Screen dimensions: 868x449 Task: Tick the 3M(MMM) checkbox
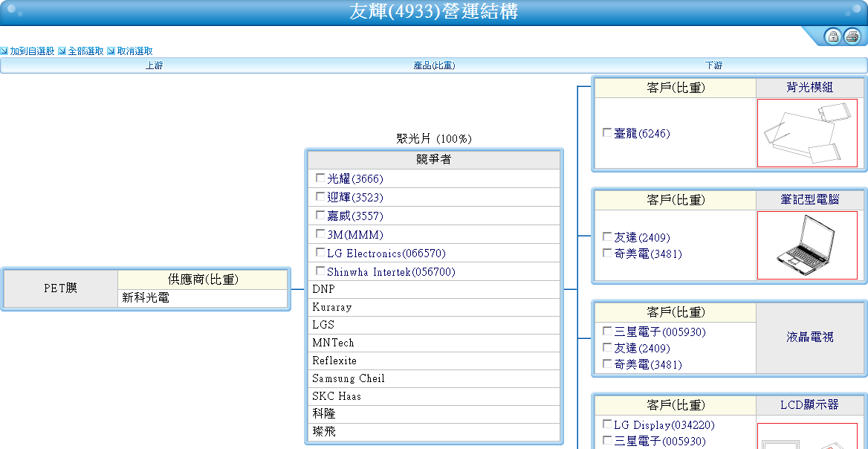pyautogui.click(x=320, y=233)
